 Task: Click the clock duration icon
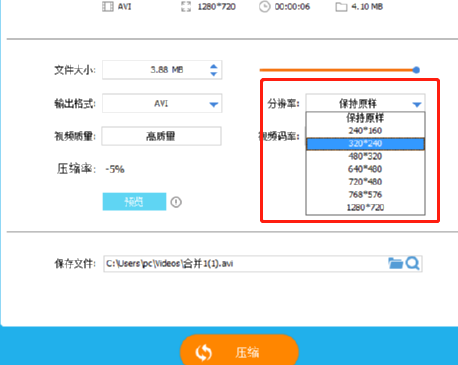coord(264,7)
